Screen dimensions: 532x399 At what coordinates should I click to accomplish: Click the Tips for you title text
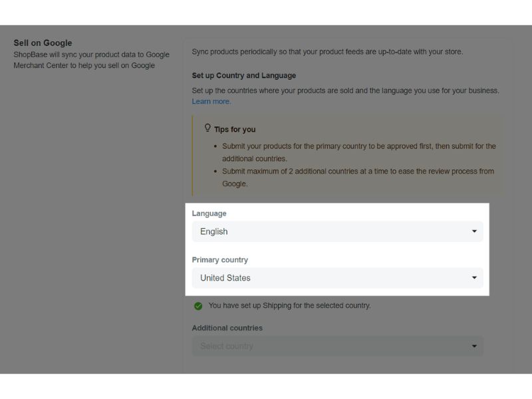[235, 129]
